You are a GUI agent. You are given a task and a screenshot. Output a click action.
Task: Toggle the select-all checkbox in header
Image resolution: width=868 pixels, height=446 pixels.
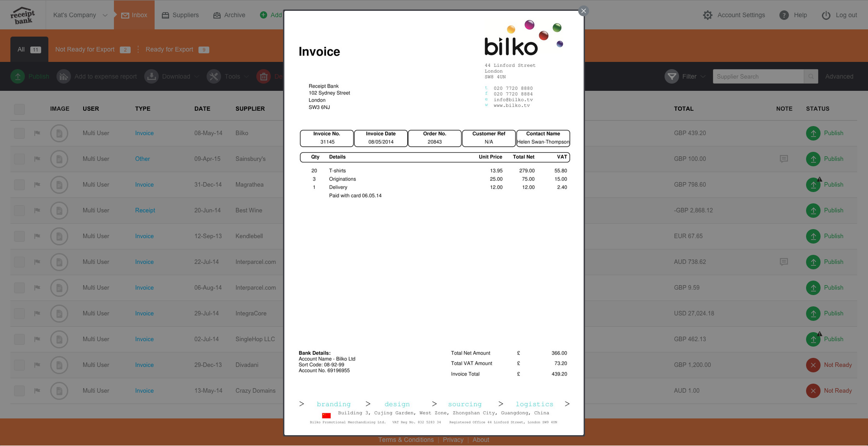[x=19, y=109]
